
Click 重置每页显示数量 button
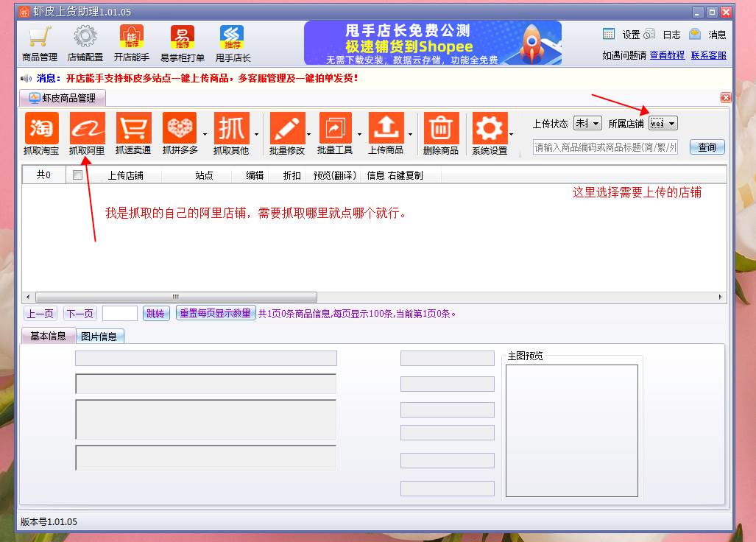[x=215, y=314]
